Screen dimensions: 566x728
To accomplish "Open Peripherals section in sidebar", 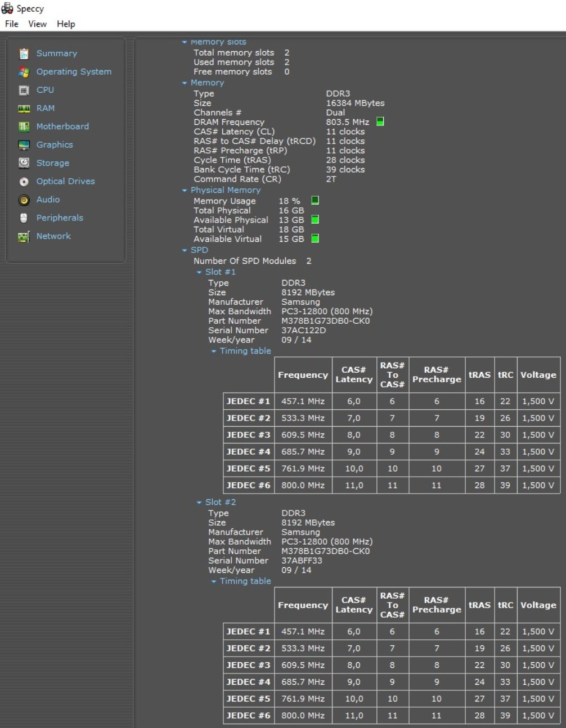I will click(60, 218).
